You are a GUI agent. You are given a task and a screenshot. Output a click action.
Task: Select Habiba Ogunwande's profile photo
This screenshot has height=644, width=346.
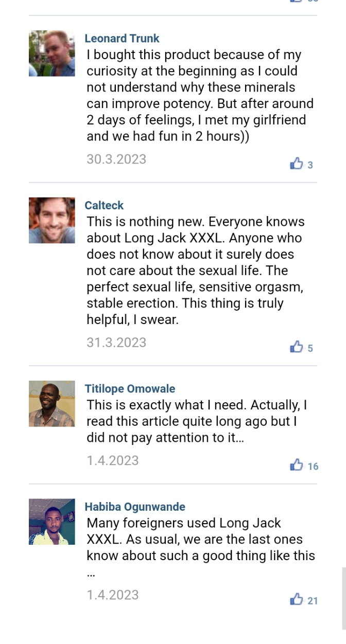pos(52,522)
